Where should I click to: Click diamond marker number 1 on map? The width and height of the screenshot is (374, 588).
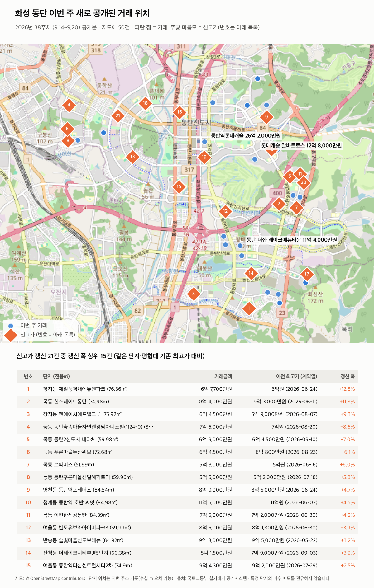[249, 308]
